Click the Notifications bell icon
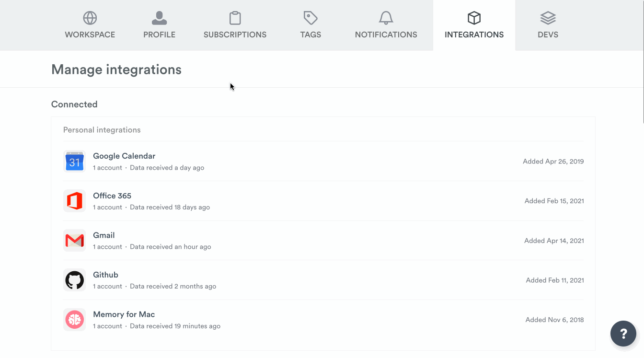Image resolution: width=644 pixels, height=358 pixels. 386,18
